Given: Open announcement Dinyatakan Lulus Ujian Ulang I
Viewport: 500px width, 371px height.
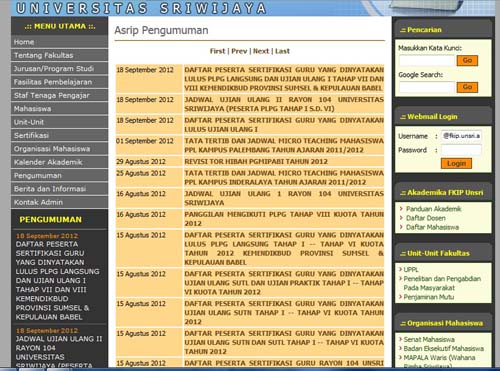Looking at the screenshot, I should [x=284, y=125].
